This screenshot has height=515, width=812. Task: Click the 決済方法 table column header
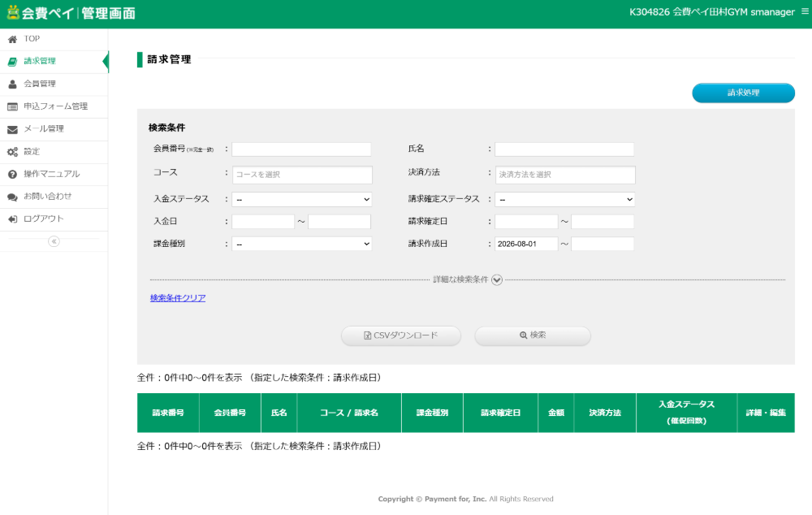[605, 413]
